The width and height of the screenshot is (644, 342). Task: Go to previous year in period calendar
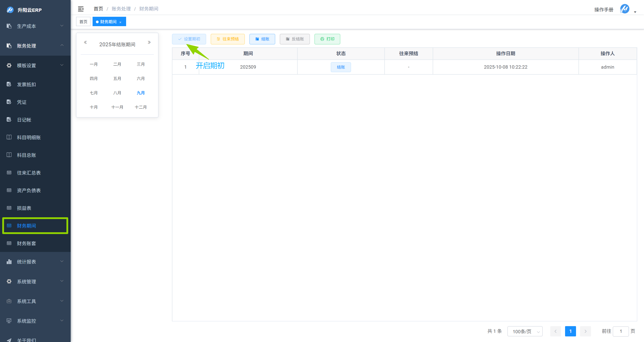coord(85,42)
